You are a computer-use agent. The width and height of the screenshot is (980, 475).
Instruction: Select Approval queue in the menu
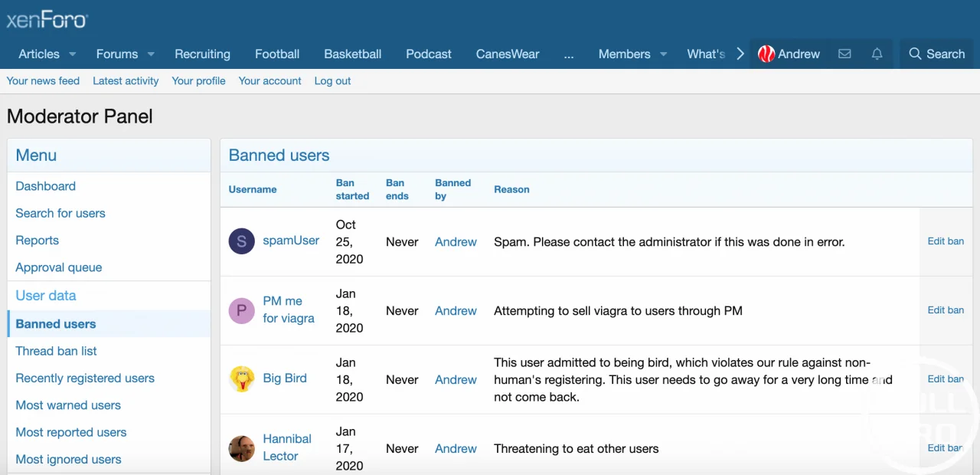click(x=59, y=267)
